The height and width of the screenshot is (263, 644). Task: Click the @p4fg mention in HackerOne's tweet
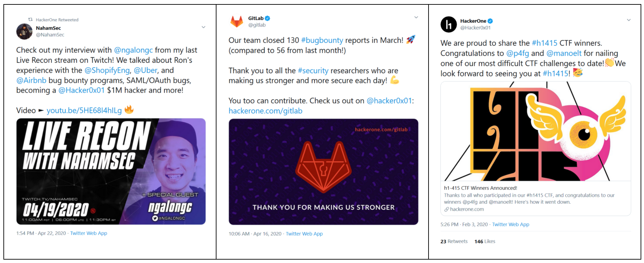(517, 53)
